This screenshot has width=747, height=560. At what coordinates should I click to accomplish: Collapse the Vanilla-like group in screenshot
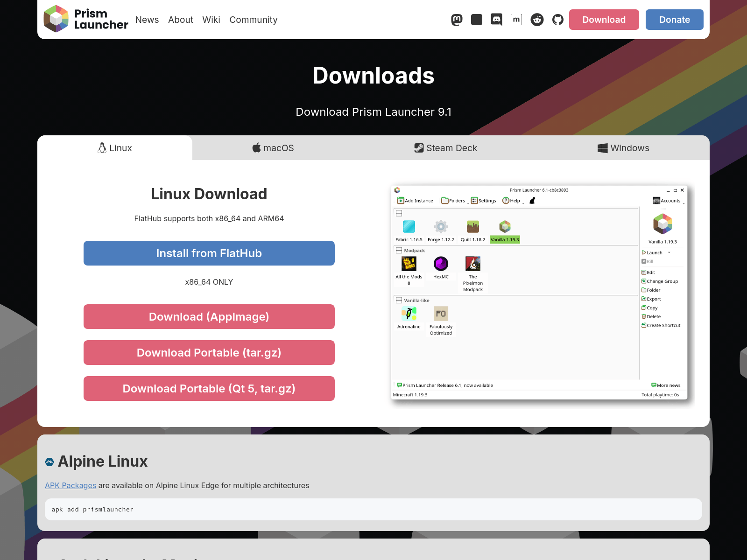pyautogui.click(x=399, y=301)
